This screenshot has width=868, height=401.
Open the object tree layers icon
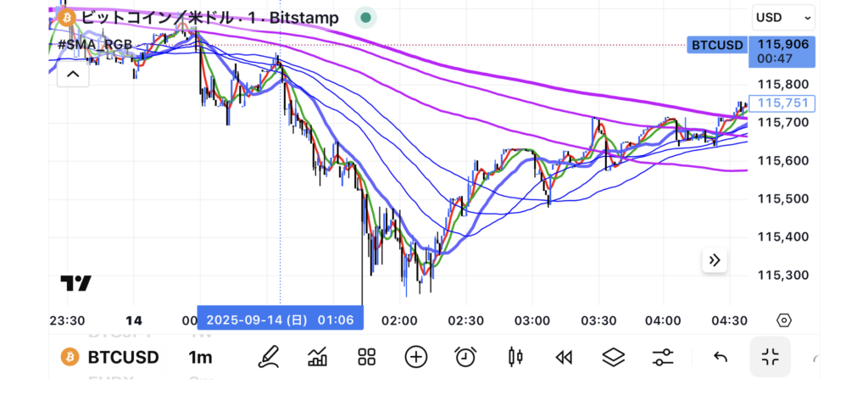click(x=613, y=357)
